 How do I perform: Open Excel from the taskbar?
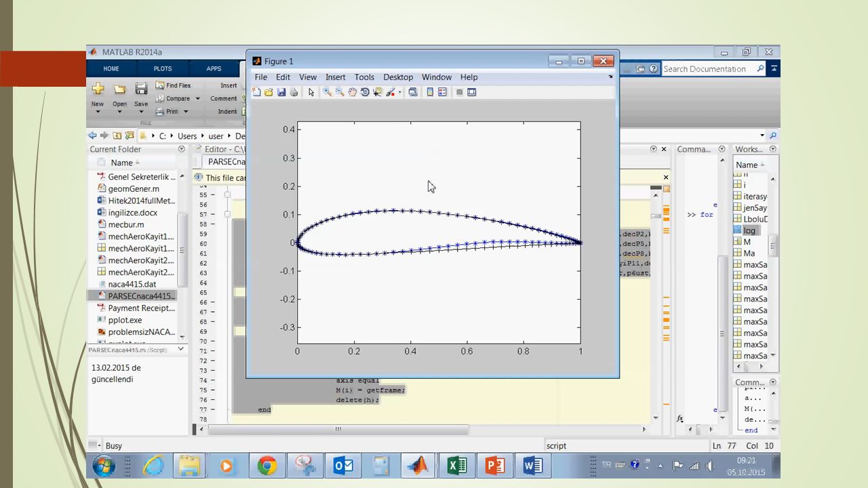tap(457, 466)
